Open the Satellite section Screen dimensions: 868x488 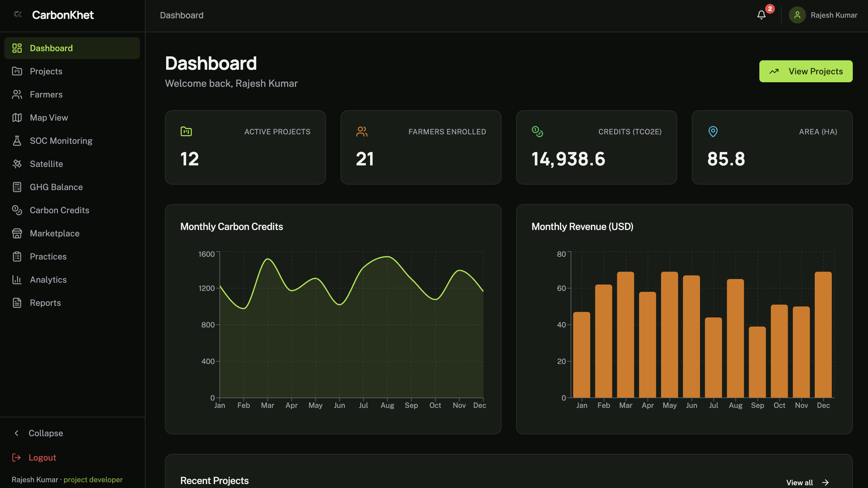72,164
